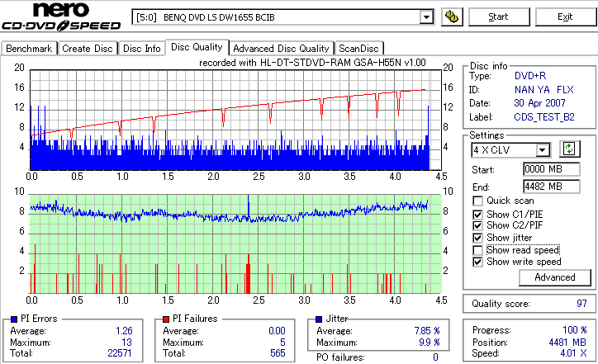Click the red PI Failures legend square
This screenshot has width=598, height=364.
pyautogui.click(x=166, y=319)
